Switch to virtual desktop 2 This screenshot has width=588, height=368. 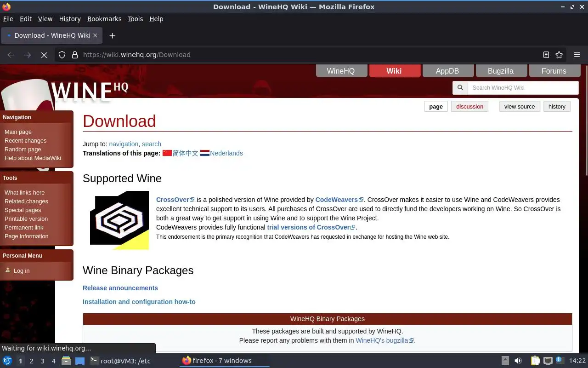(x=32, y=361)
